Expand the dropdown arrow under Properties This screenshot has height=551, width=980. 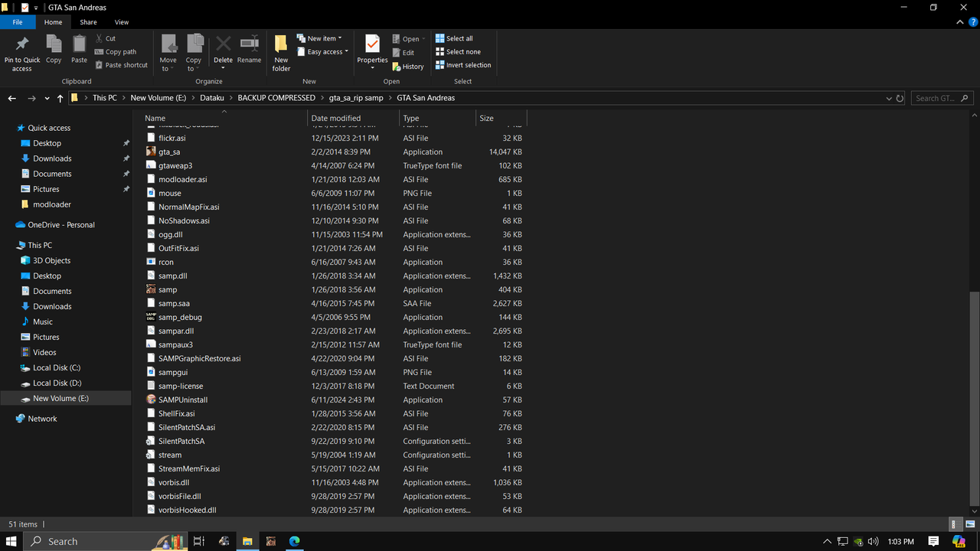point(372,68)
